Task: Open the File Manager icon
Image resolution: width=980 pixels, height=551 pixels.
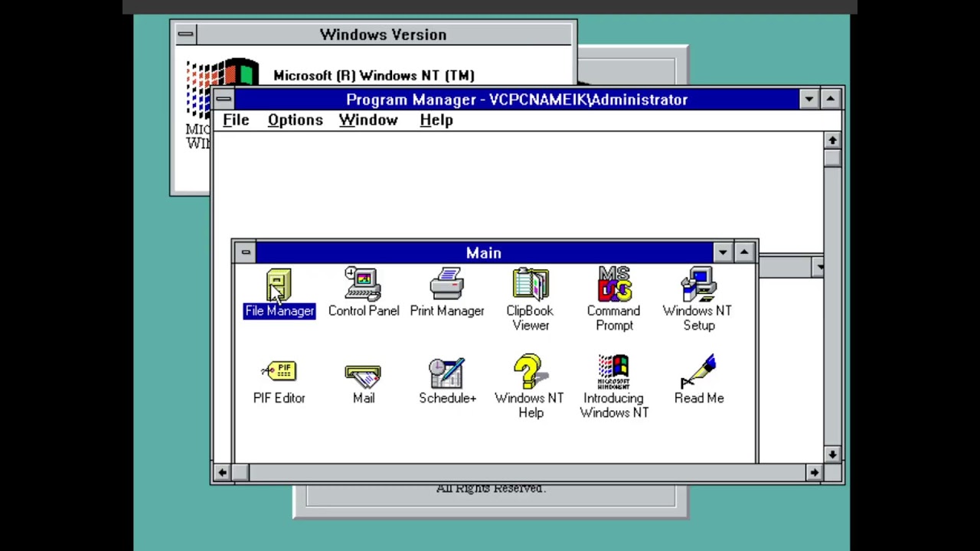Action: pos(279,292)
